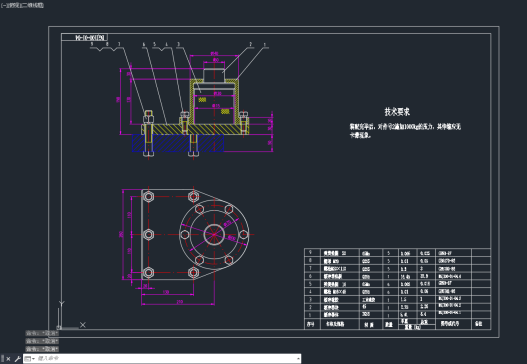
Task: Select the 序号 header cell in the parts list
Action: coord(312,324)
